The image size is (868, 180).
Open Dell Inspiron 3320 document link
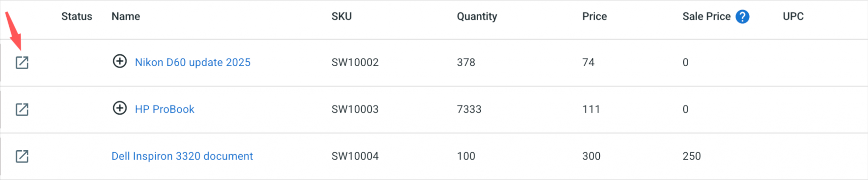tap(182, 156)
